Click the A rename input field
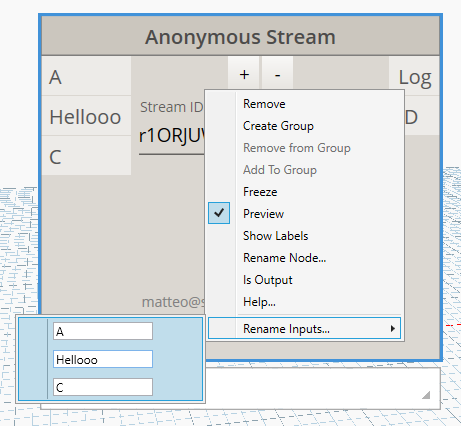This screenshot has width=461, height=426. (x=103, y=331)
